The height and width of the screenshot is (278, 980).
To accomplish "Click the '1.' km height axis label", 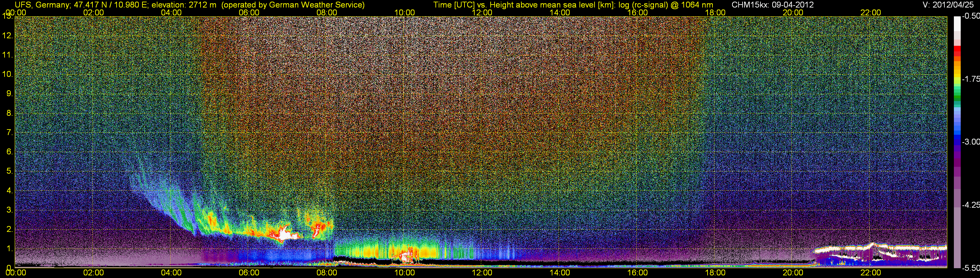I will click(10, 249).
